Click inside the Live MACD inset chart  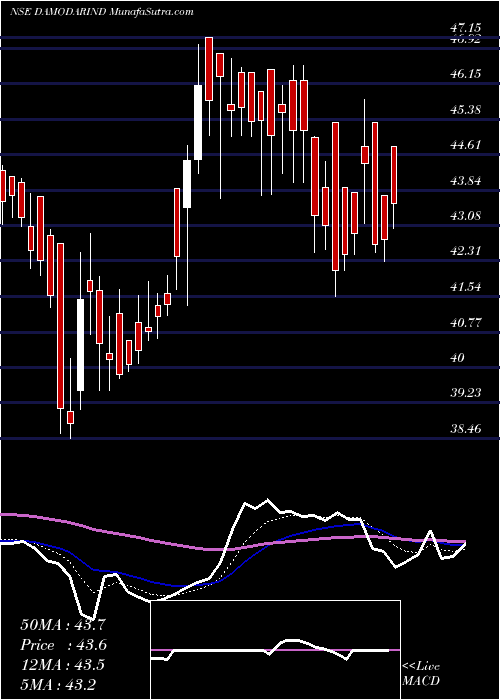275,650
